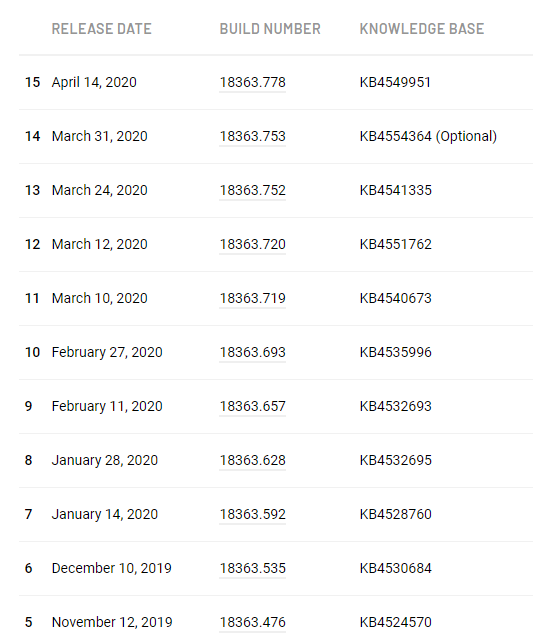Open build number 18363.778 link
Screen dimensions: 533x644
pos(253,82)
